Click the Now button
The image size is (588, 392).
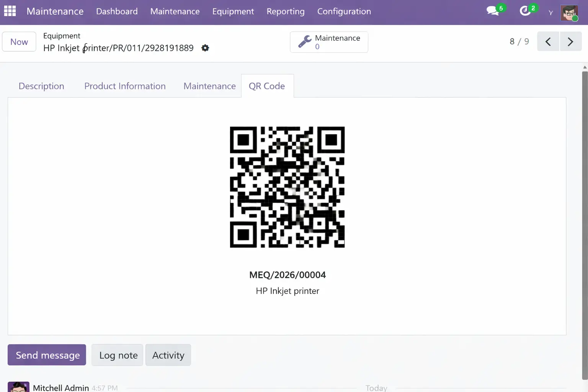tap(19, 41)
